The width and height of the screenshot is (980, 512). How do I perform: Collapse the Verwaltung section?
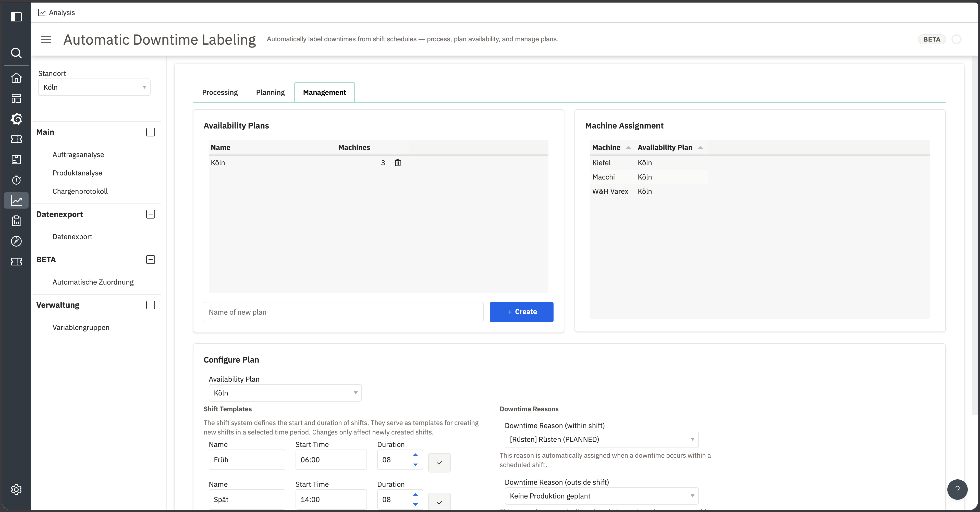[x=151, y=305]
